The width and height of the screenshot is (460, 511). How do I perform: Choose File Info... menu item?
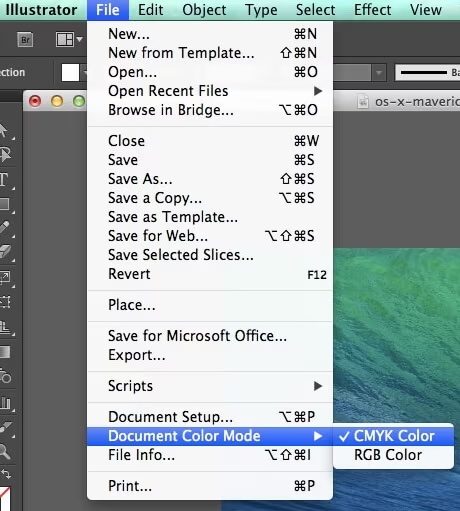(x=210, y=455)
